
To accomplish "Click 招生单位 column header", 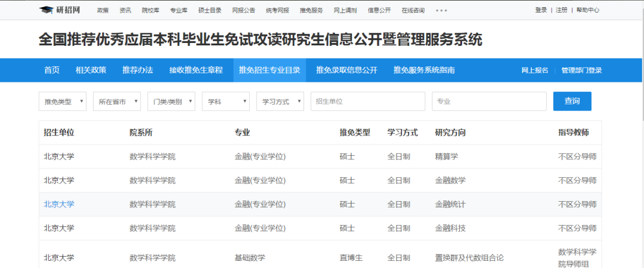I will 59,133.
